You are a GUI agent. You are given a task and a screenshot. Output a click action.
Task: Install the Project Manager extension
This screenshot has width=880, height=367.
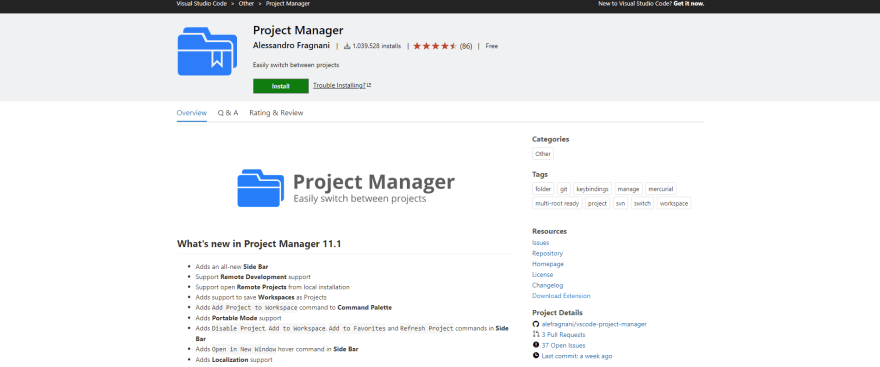pyautogui.click(x=281, y=86)
